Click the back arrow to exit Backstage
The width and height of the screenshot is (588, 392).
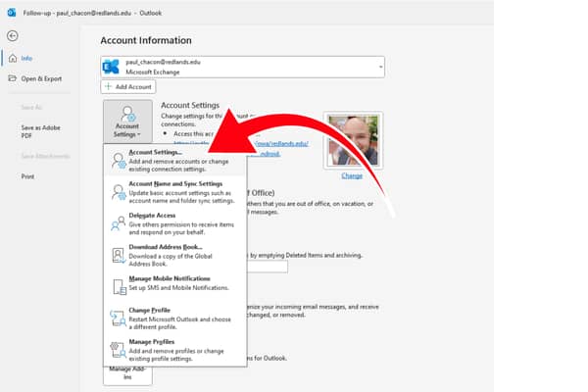coord(13,35)
